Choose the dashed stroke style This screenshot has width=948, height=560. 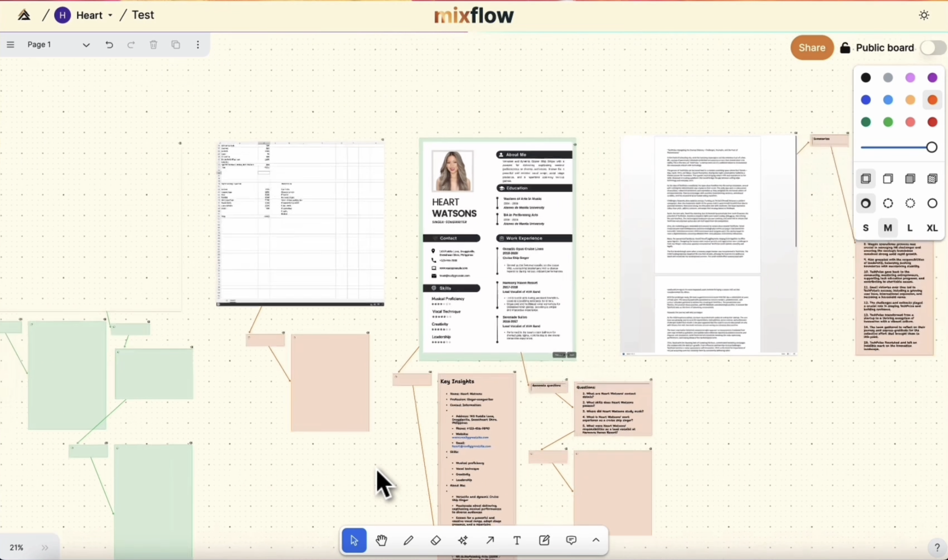coord(888,203)
